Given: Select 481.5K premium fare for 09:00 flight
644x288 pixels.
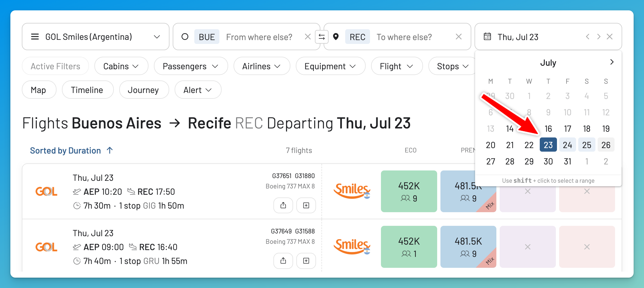Looking at the screenshot, I should (x=468, y=247).
